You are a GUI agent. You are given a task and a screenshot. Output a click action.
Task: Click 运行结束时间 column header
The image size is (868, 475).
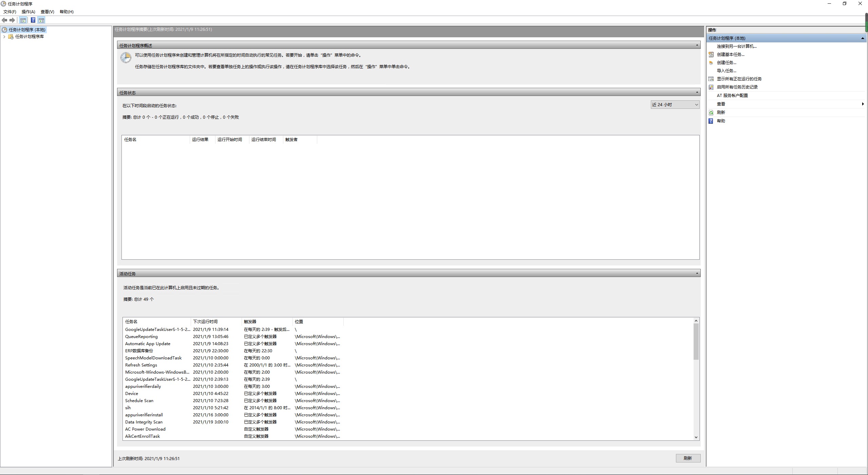pos(266,140)
